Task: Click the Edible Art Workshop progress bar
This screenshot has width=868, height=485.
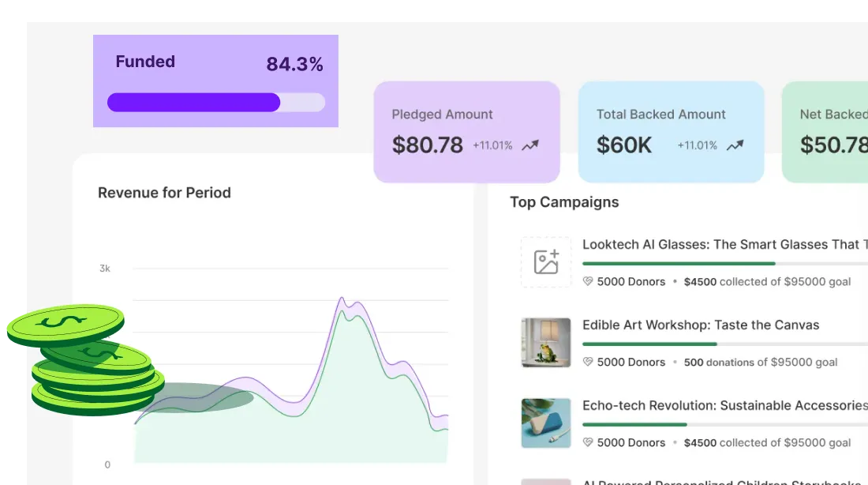Action: [649, 344]
